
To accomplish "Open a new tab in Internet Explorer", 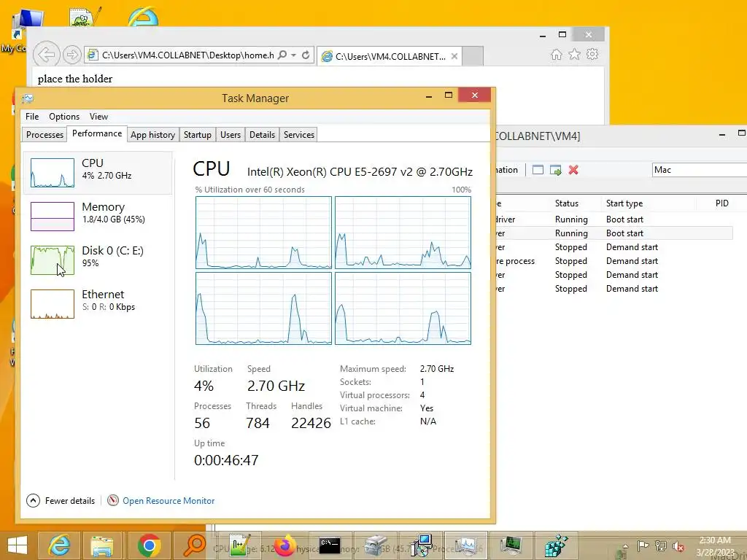I will point(473,56).
